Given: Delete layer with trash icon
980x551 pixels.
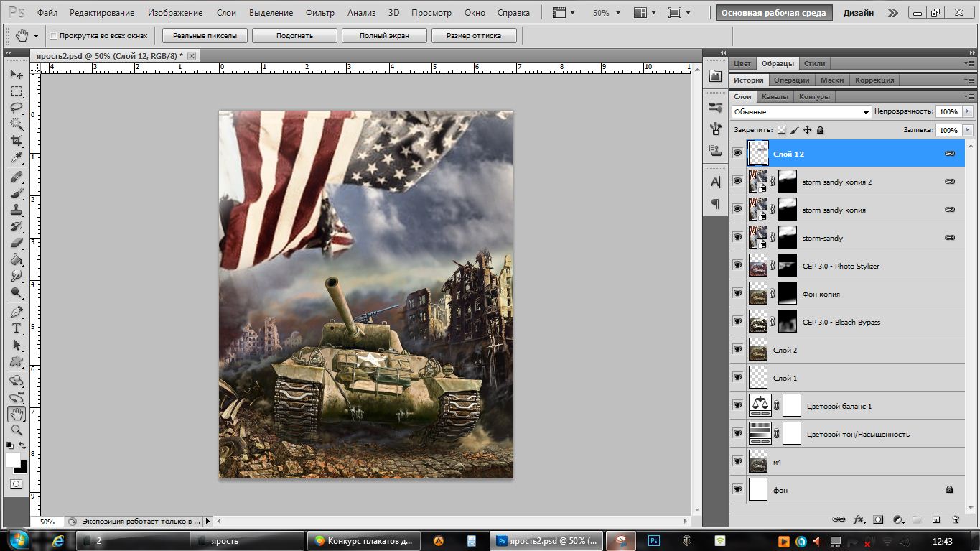Looking at the screenshot, I should pyautogui.click(x=956, y=519).
